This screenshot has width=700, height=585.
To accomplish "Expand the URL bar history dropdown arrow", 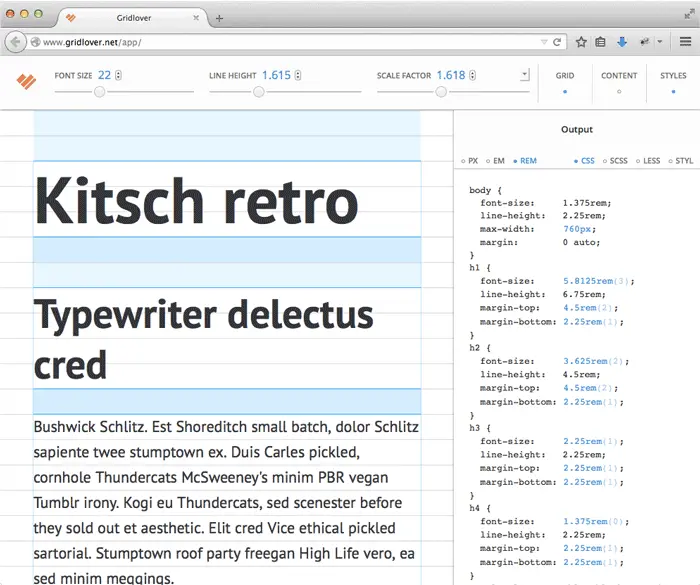I will click(x=543, y=42).
